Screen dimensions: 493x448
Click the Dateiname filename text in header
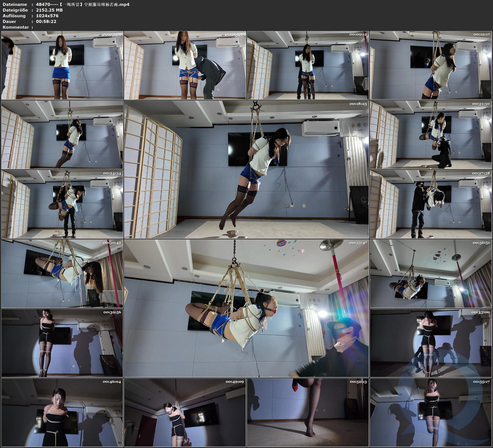[x=83, y=4]
